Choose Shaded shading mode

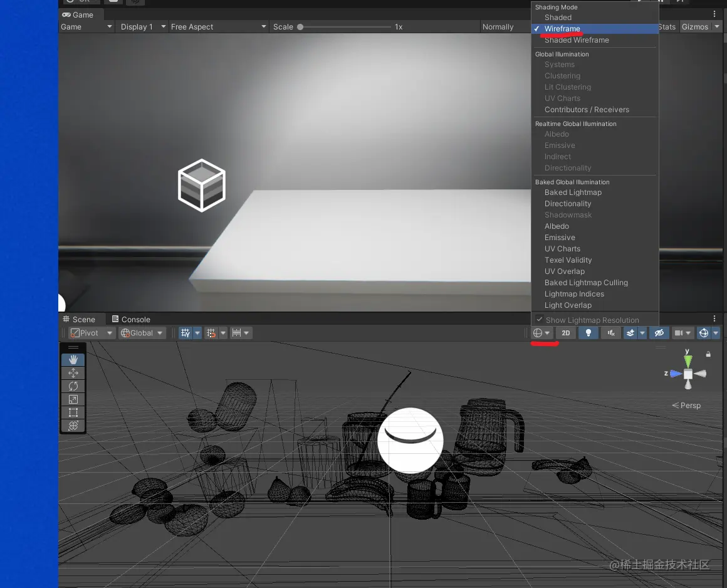594,18
